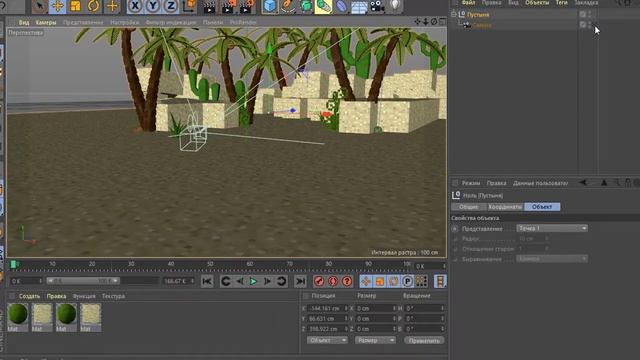Image resolution: width=640 pixels, height=360 pixels.
Task: Go back using attribute manager arrow
Action: point(583,183)
